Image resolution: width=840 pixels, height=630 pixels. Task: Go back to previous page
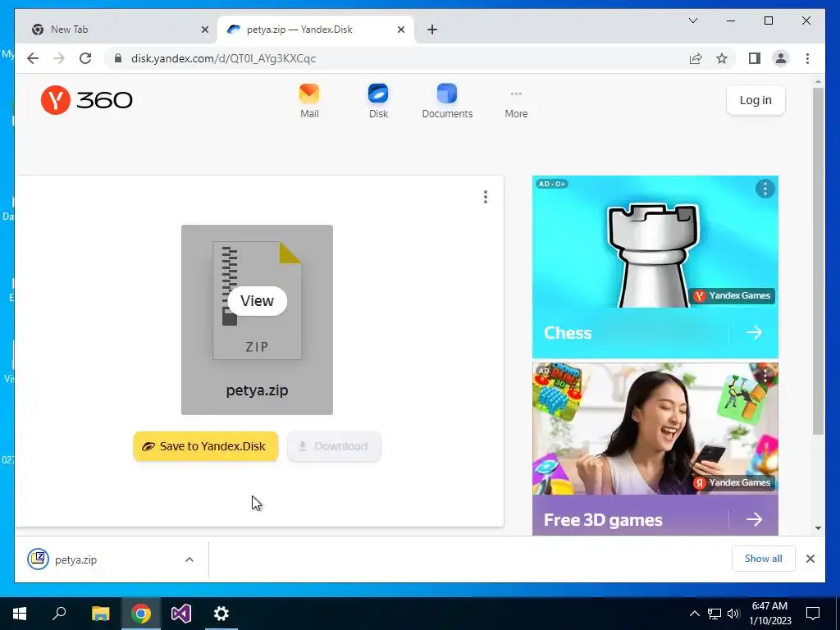[x=33, y=58]
